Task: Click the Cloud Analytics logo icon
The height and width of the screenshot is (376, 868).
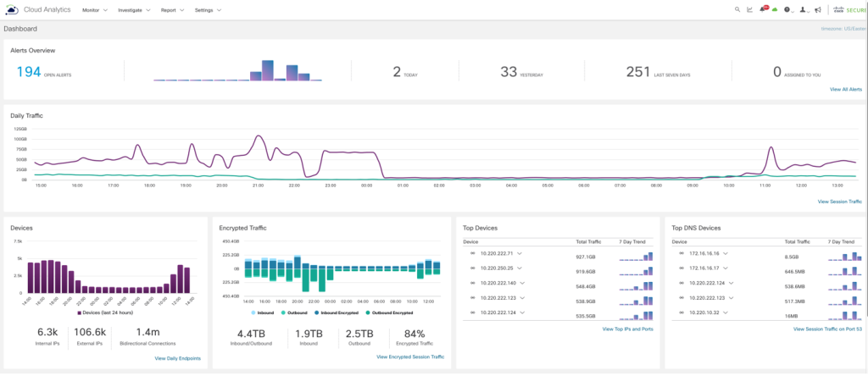Action: (x=12, y=10)
